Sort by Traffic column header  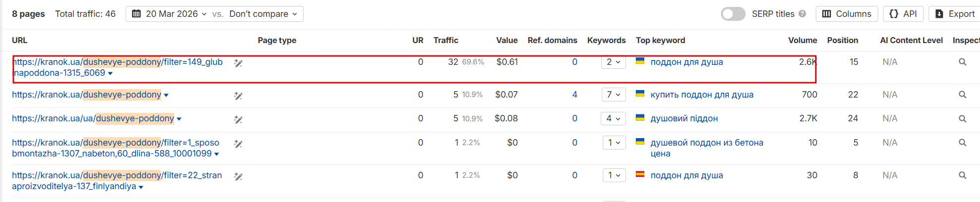[x=445, y=41]
